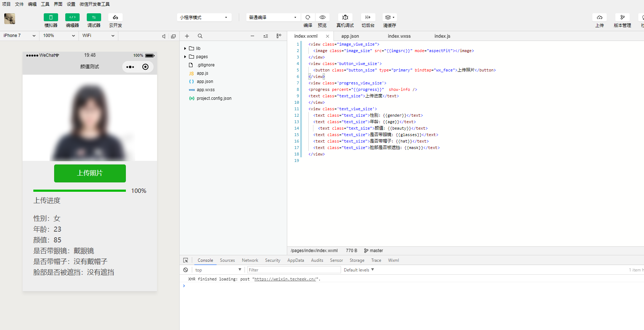Toggle the debugger panel button

pyautogui.click(x=94, y=17)
